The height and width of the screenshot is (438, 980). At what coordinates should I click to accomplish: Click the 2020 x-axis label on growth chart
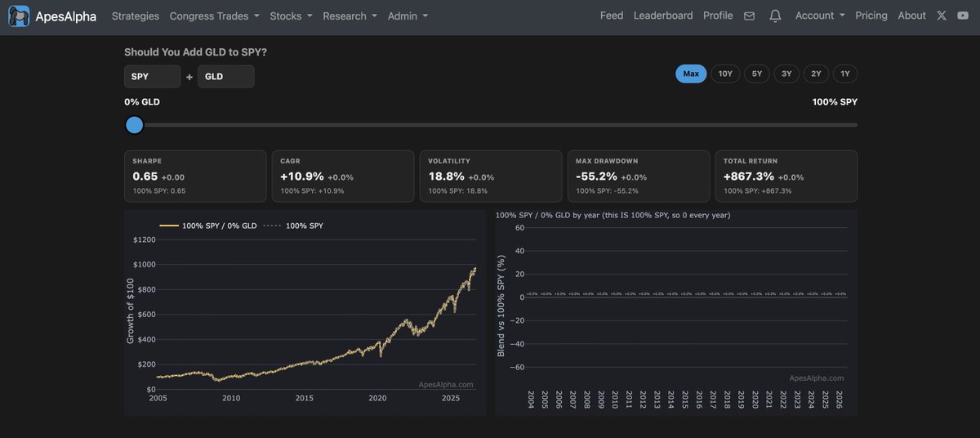click(377, 398)
